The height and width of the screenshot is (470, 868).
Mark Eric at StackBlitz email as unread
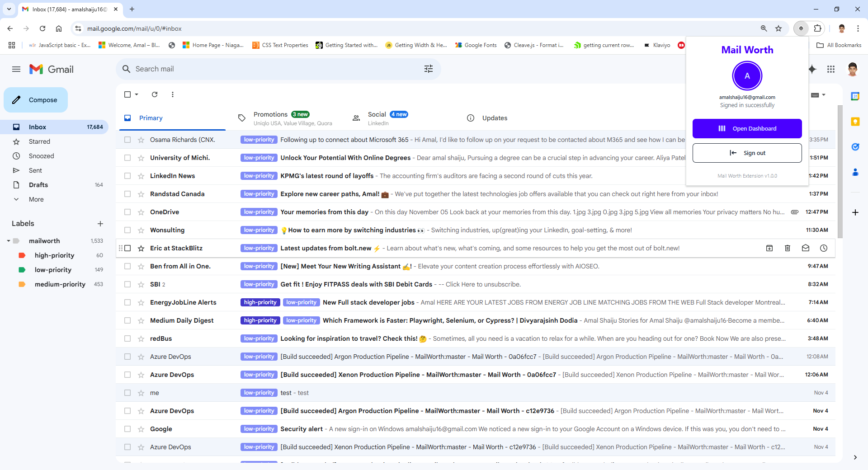806,248
